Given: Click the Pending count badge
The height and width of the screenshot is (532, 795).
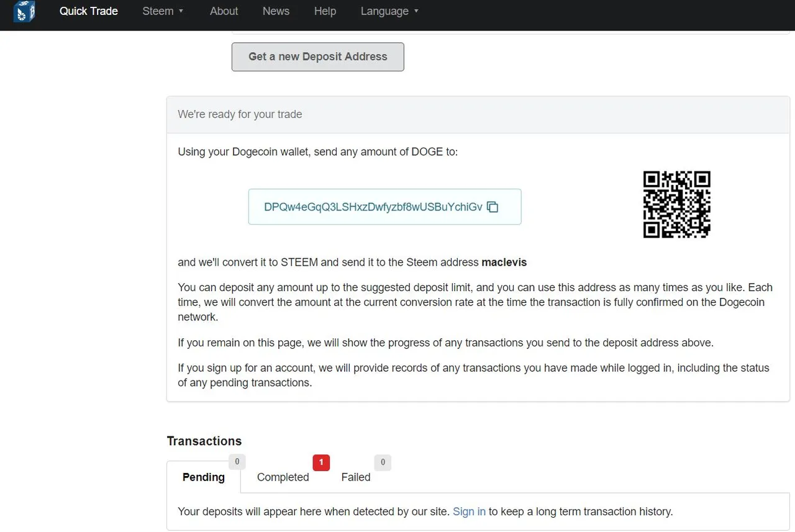Looking at the screenshot, I should click(x=237, y=461).
